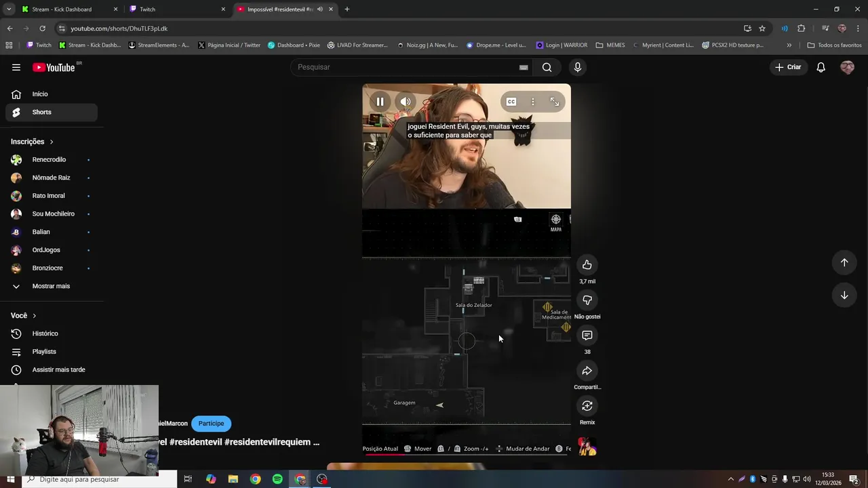Screen dimensions: 868x488
Task: Bookmark this page with the star
Action: pyautogui.click(x=762, y=28)
